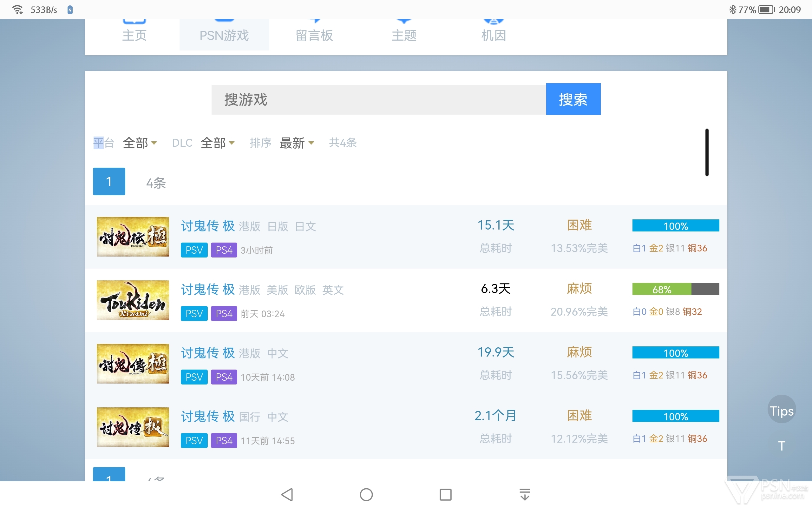
Task: Open the 机因 tab
Action: (494, 35)
